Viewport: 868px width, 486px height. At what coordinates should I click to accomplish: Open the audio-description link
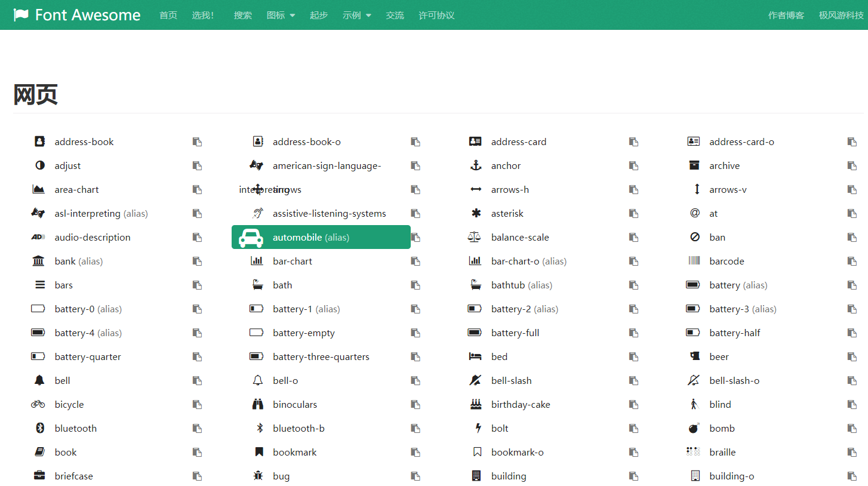point(93,237)
